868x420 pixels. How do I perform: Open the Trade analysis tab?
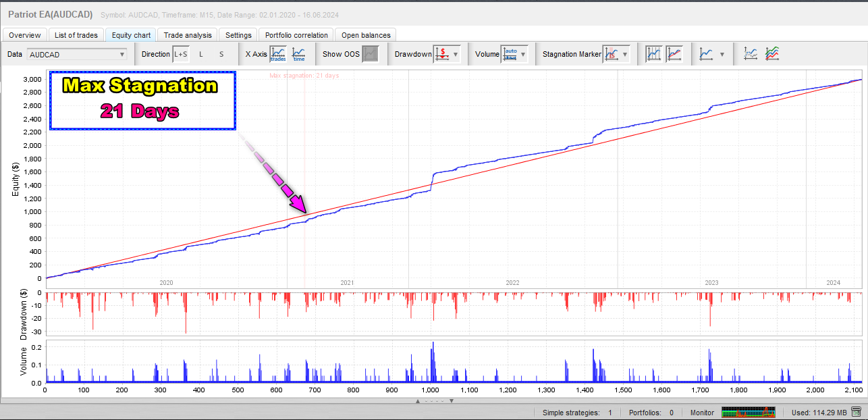coord(188,35)
